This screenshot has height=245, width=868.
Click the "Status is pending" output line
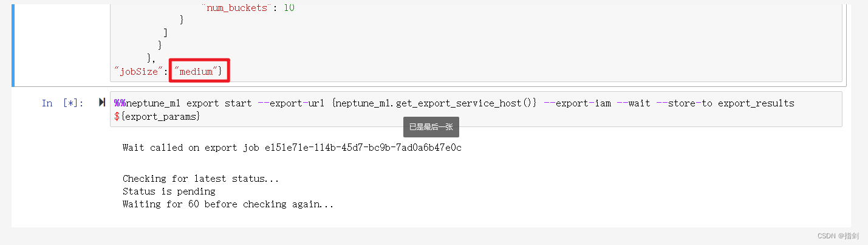coord(169,192)
